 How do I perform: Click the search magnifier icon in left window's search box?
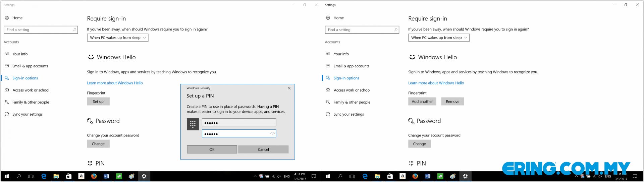(74, 30)
